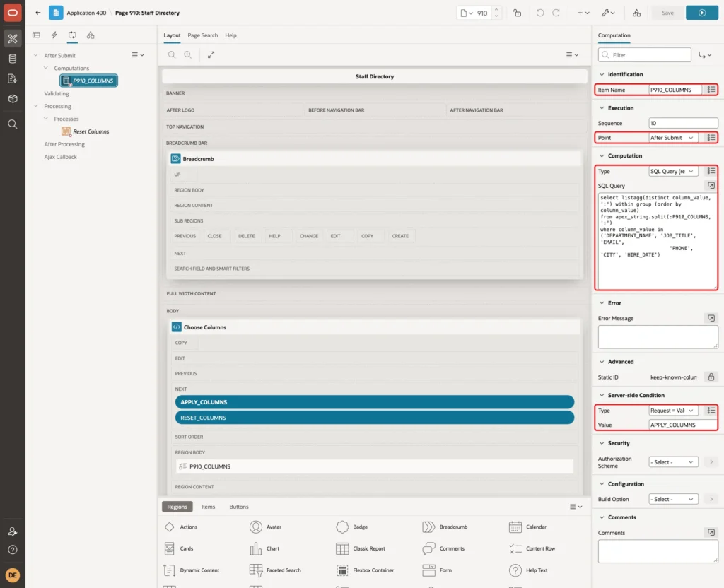724x588 pixels.
Task: Click the Save button
Action: [x=667, y=13]
